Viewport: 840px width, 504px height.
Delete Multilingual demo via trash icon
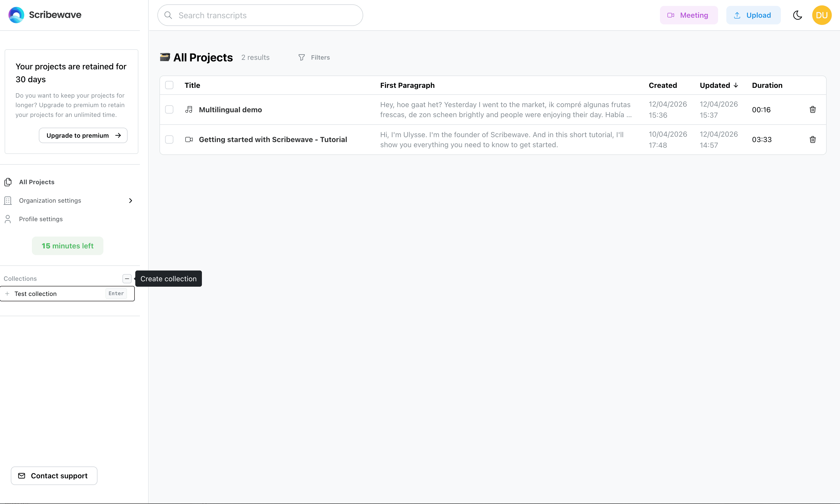tap(812, 109)
